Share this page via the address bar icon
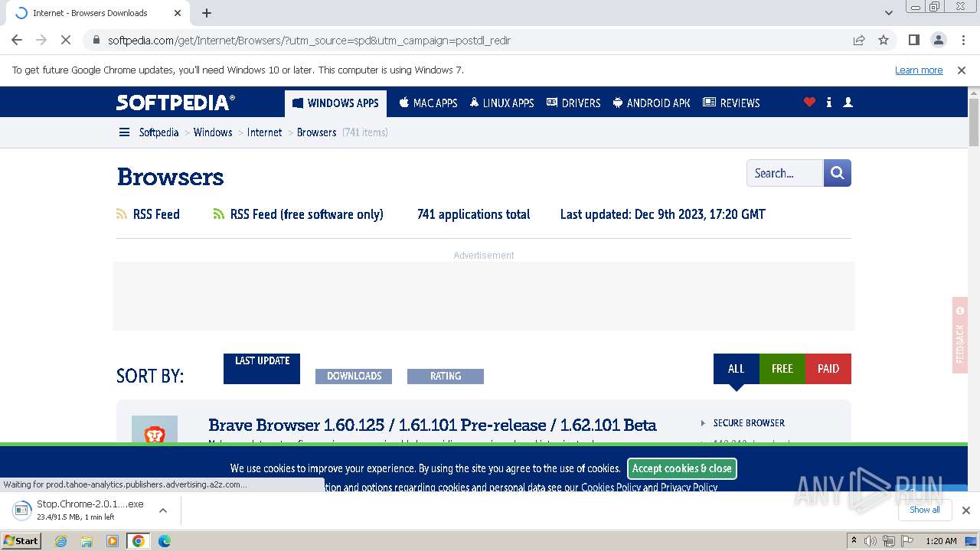Image resolution: width=980 pixels, height=551 pixels. 859,40
